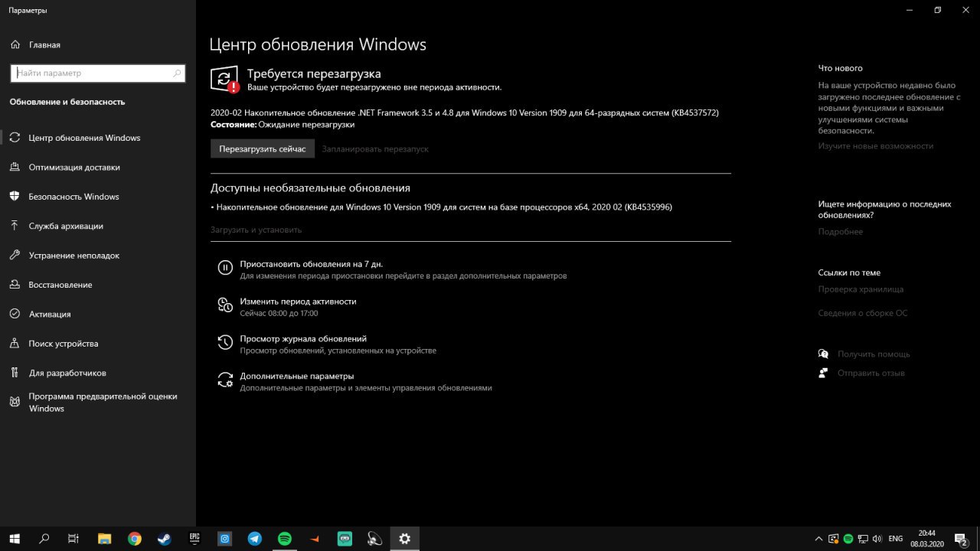Click the Найти параметр search field
The height and width of the screenshot is (551, 980).
pos(98,73)
